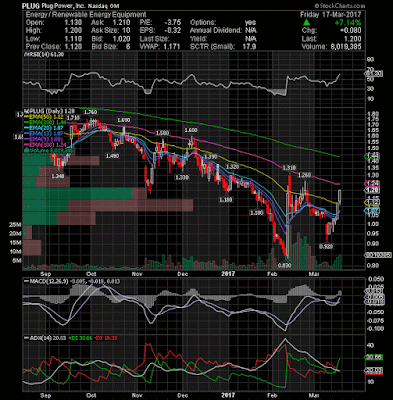Click the 1.760 peak price annotation

coord(90,112)
